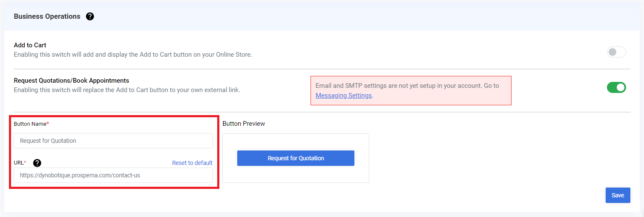Click the Request Quotations/Book Appointments title

tap(72, 80)
